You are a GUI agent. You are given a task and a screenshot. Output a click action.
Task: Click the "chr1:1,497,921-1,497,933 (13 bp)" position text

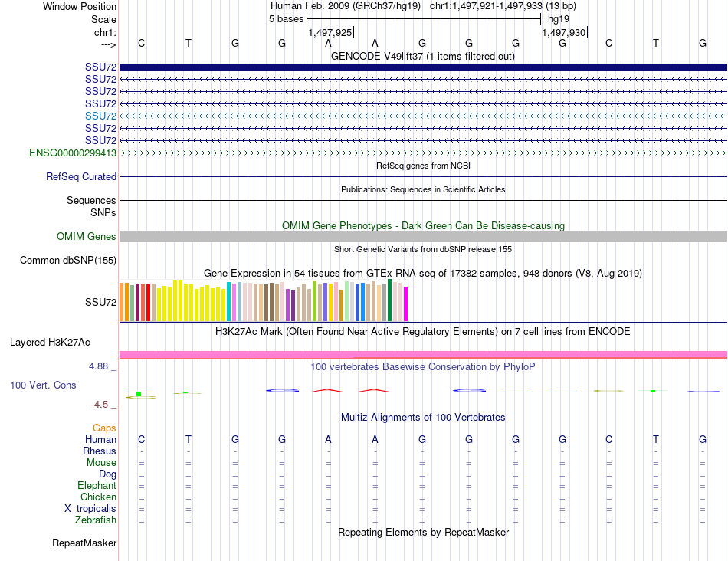[x=503, y=6]
